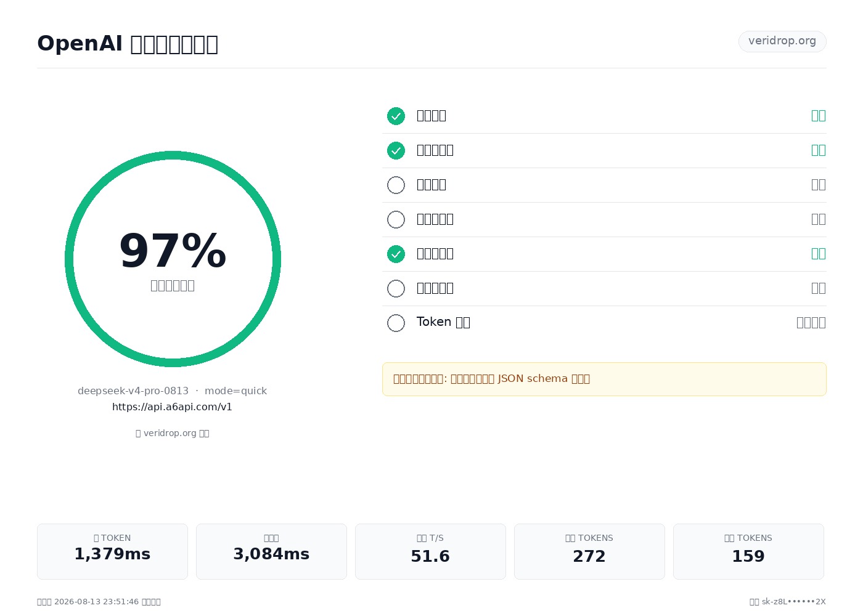Viewport: 863px width, 616px height.
Task: Select the 159 TOKENS stat card
Action: coord(748,551)
